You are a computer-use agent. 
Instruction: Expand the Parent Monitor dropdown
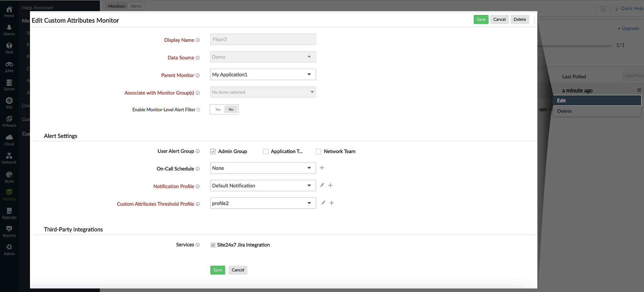(x=263, y=75)
